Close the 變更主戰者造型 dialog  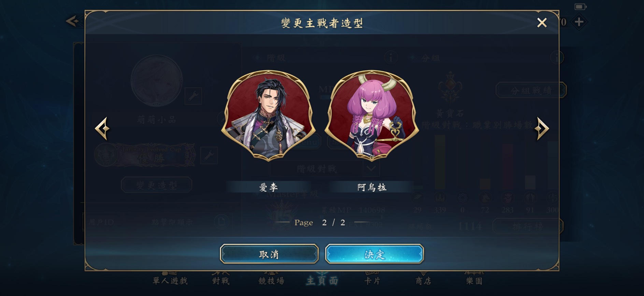pyautogui.click(x=542, y=23)
